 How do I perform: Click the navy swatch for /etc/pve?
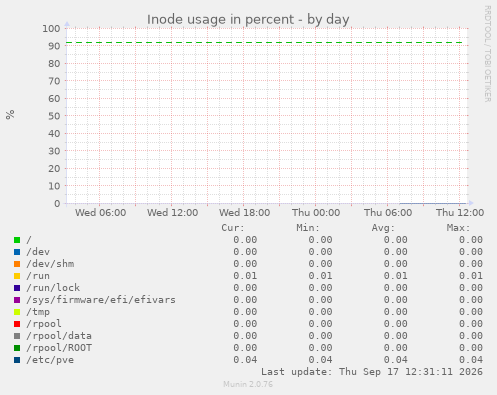[17, 360]
